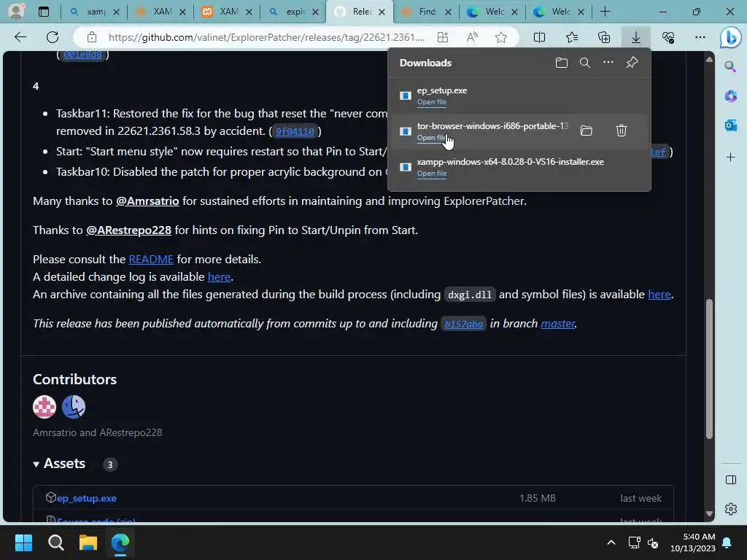Open the profile avatar
747x560 pixels.
click(16, 12)
